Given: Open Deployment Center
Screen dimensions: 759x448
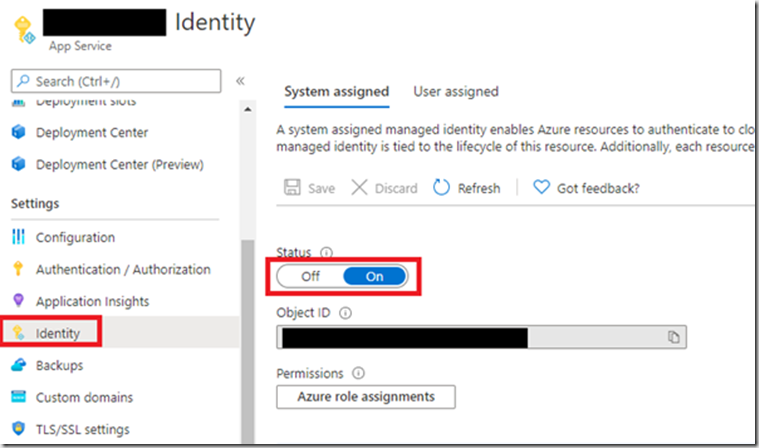Looking at the screenshot, I should click(x=92, y=133).
